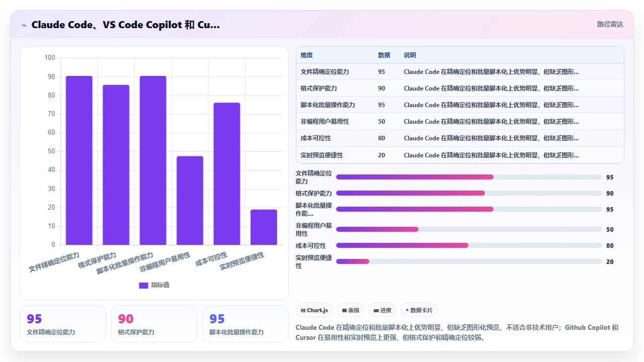The height and width of the screenshot is (362, 644).
Task: Click the Chart.js tag chip
Action: click(314, 310)
